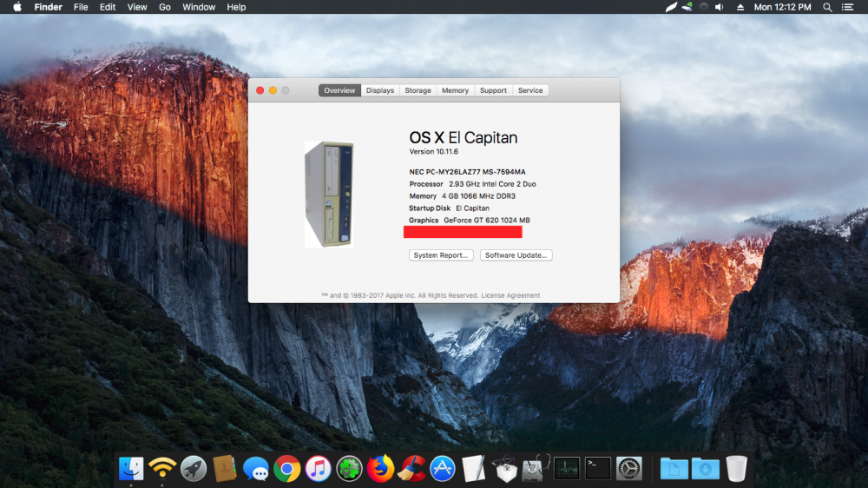
Task: Show the menu bar clock Mon 12:12 PM
Action: (x=782, y=7)
